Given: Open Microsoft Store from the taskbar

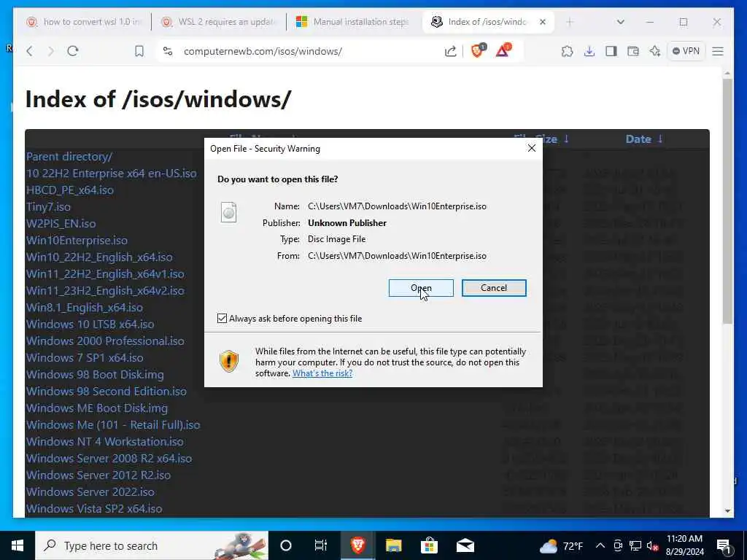Looking at the screenshot, I should (x=429, y=545).
